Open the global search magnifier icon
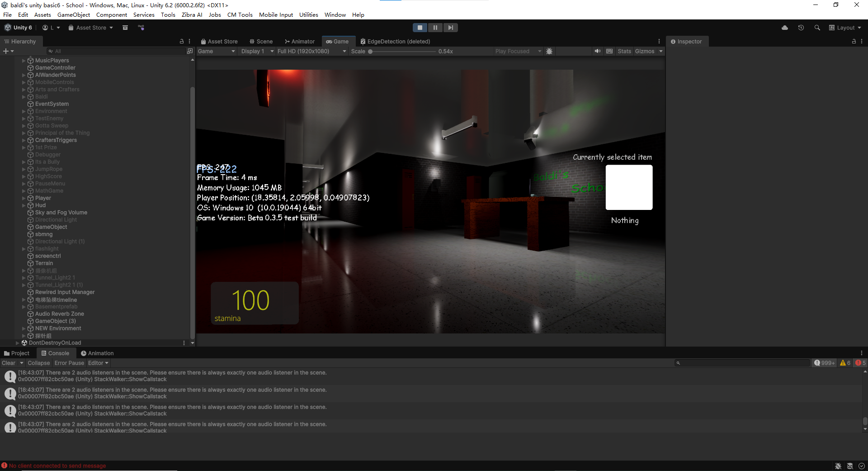Image resolution: width=868 pixels, height=471 pixels. (x=817, y=28)
